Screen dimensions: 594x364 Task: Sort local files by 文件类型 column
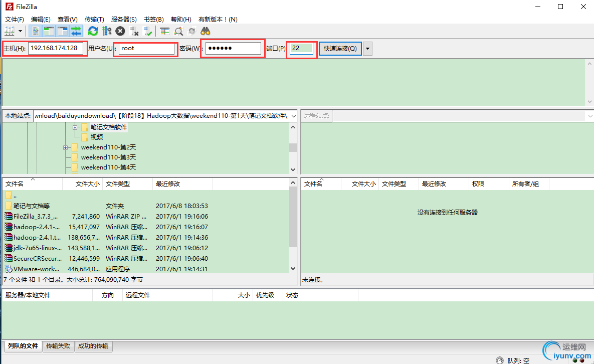tap(128, 184)
